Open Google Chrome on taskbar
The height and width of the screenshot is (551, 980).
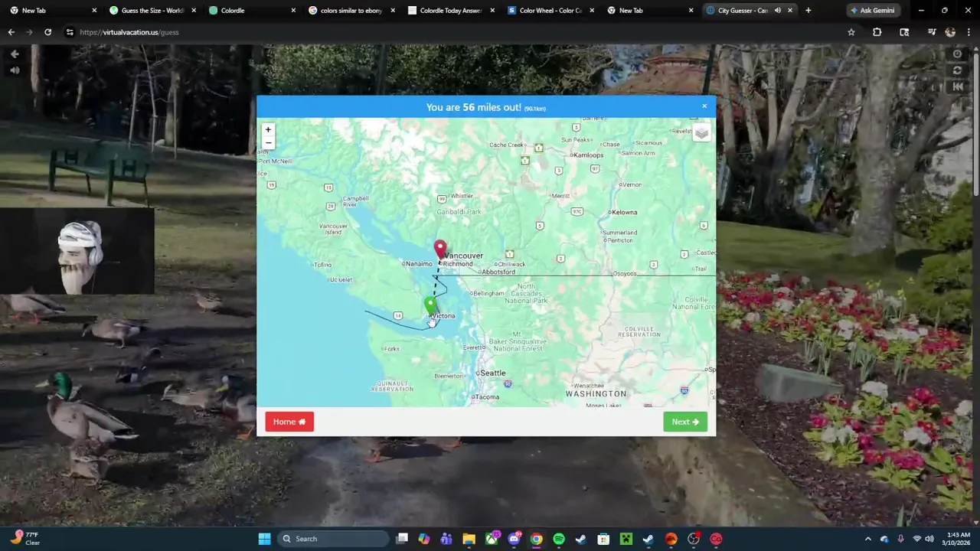coord(536,539)
